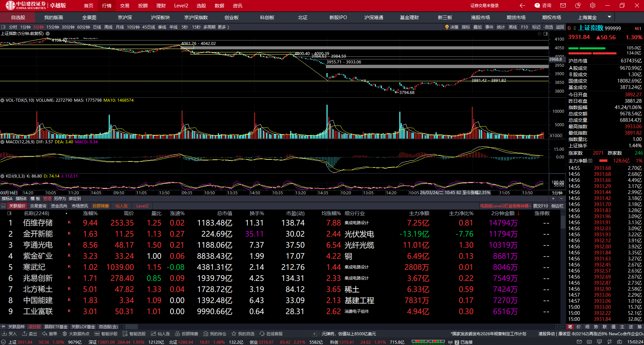Click the stock table vertical scrollbar
Image resolution: width=644 pixels, height=345 pixels.
[x=563, y=223]
